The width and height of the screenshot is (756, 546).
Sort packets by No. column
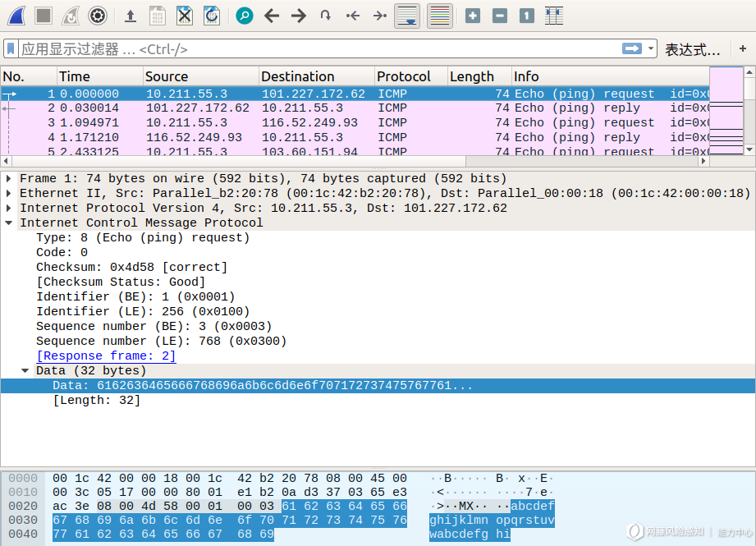click(x=29, y=76)
